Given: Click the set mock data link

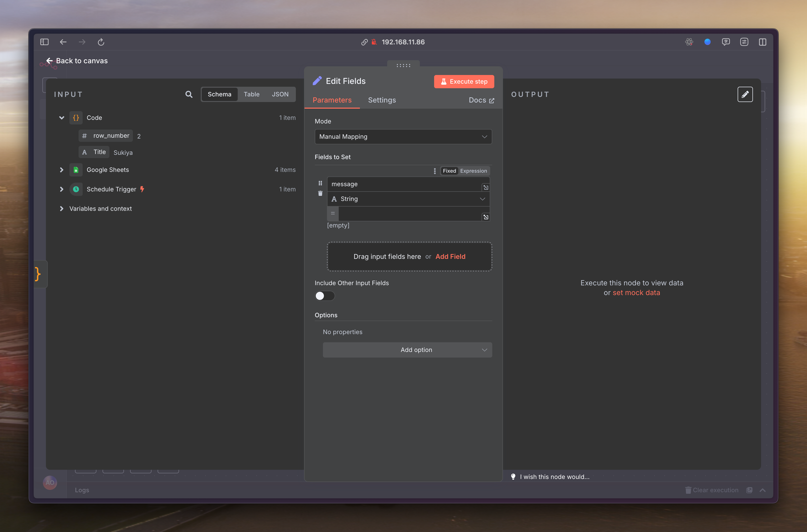Looking at the screenshot, I should (x=636, y=293).
